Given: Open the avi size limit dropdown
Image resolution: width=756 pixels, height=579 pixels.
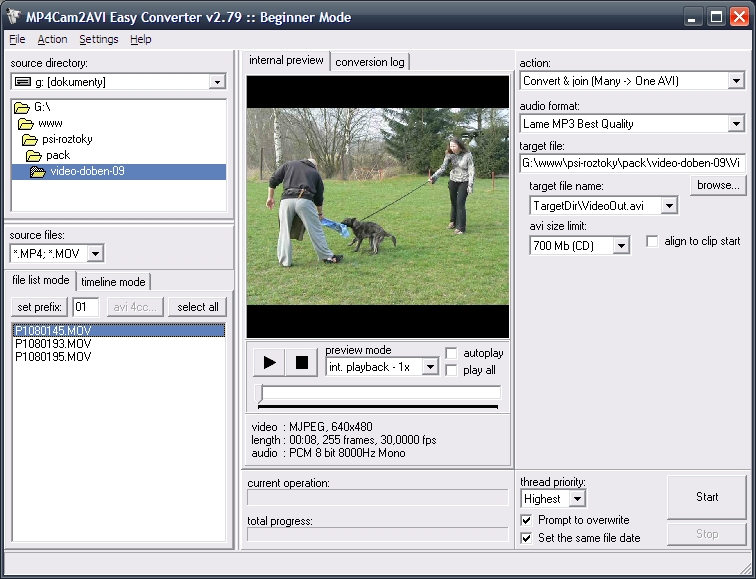Looking at the screenshot, I should (x=620, y=246).
